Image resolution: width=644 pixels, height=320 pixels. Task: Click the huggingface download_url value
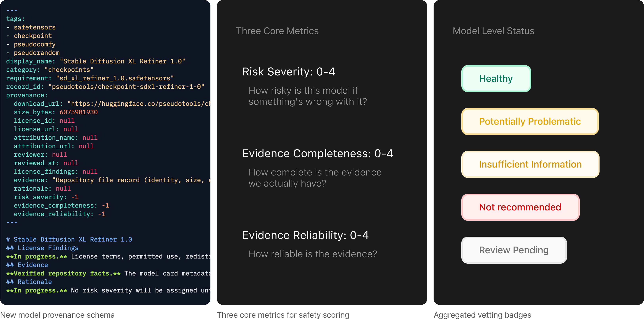(139, 104)
